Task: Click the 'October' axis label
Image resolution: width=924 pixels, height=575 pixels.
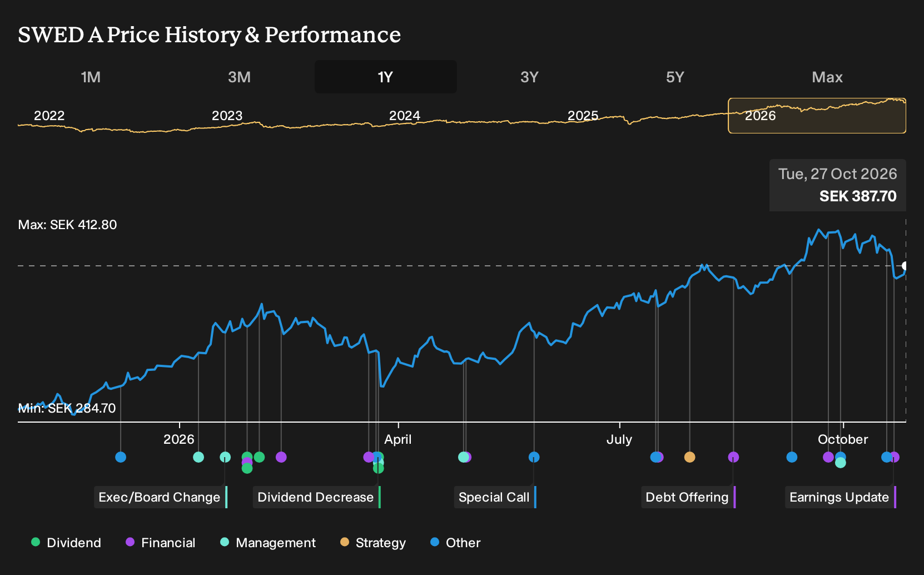Action: [x=843, y=439]
